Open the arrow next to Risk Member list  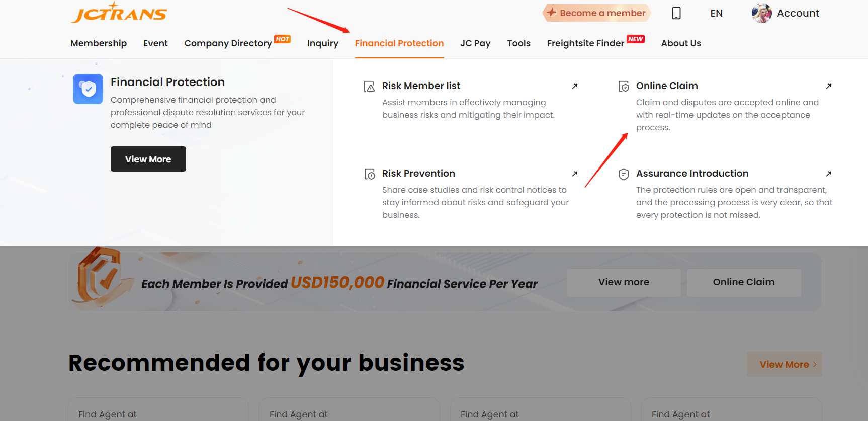pyautogui.click(x=575, y=86)
